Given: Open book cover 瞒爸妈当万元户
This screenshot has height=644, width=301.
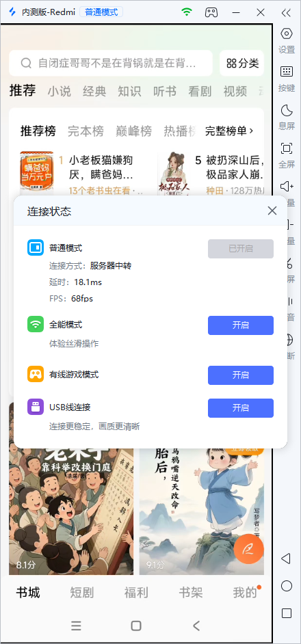Looking at the screenshot, I should click(37, 172).
